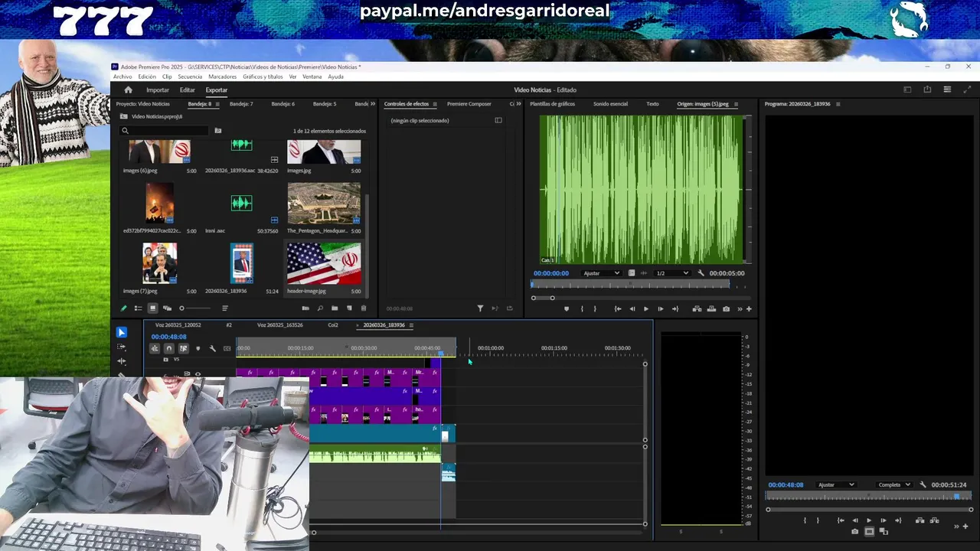Toggle insert sequences as nests button
This screenshot has height=551, width=980.
tap(154, 348)
